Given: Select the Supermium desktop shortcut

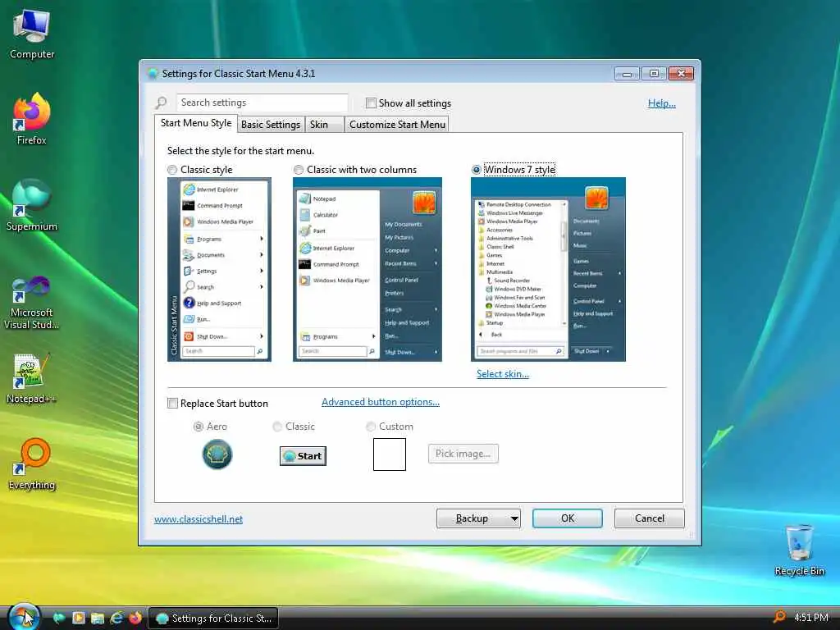Looking at the screenshot, I should [x=32, y=206].
